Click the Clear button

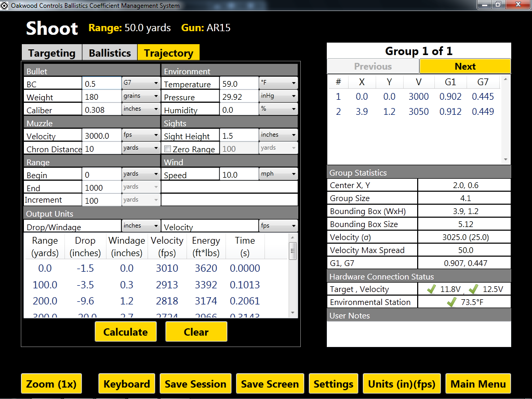196,332
